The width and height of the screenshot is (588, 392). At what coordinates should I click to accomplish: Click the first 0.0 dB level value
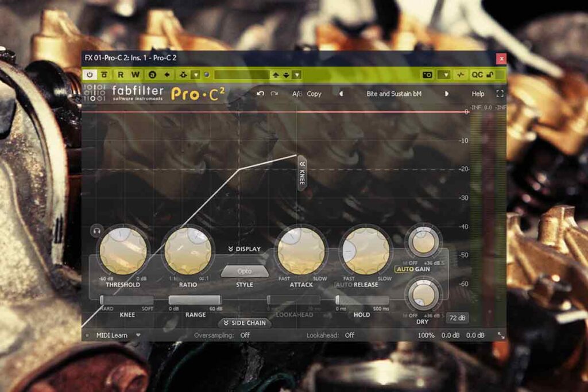click(450, 335)
